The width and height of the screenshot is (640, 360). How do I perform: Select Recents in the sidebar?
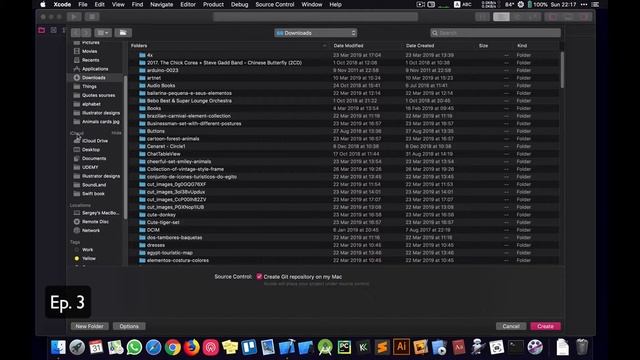tap(90, 60)
